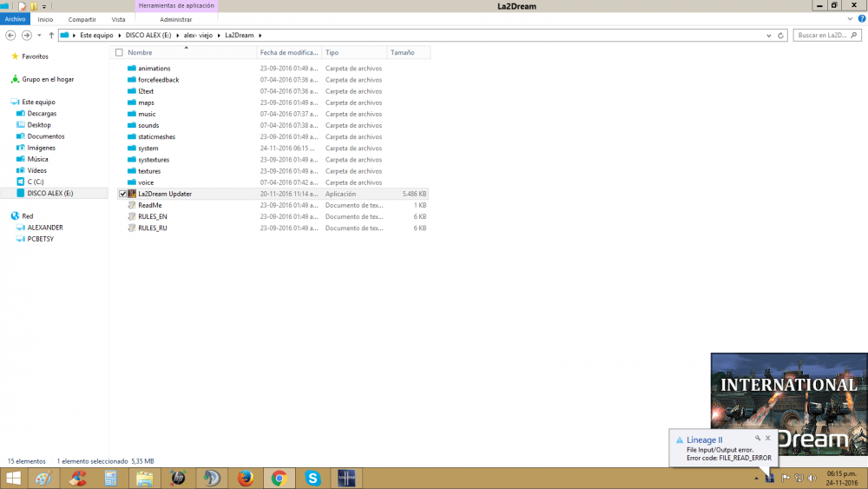Sort files by the Tamaño column
Viewport: 868px width, 489px height.
point(403,52)
